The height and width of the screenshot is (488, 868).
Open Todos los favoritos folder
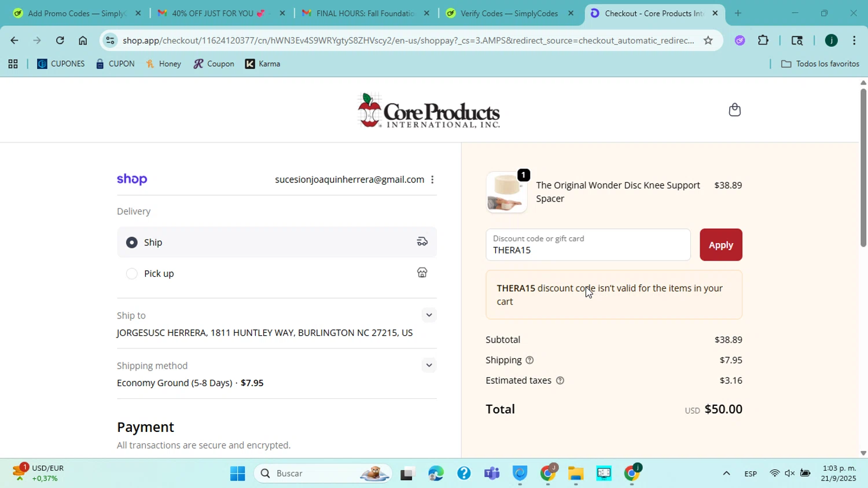click(820, 64)
